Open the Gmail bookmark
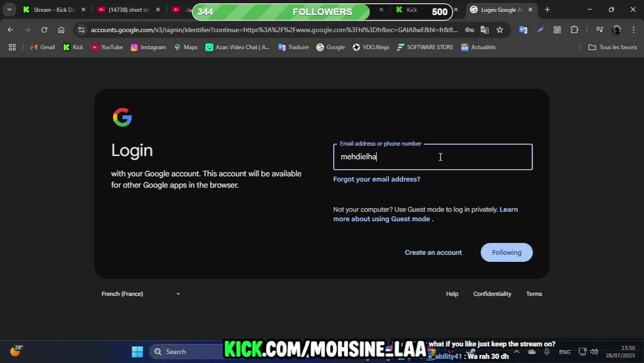This screenshot has width=644, height=363. tap(42, 47)
